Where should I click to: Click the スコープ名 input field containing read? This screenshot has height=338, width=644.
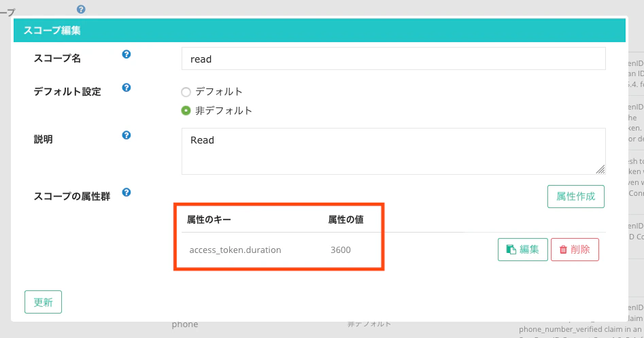pyautogui.click(x=394, y=58)
